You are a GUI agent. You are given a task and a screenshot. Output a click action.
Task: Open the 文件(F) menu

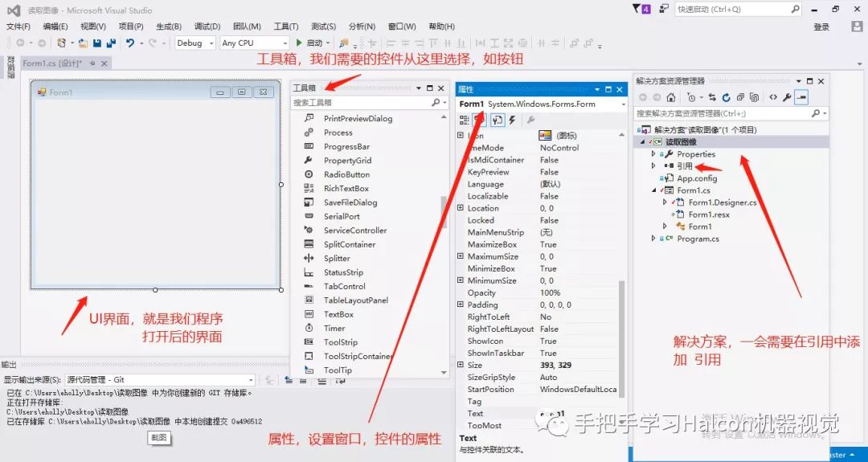click(18, 27)
